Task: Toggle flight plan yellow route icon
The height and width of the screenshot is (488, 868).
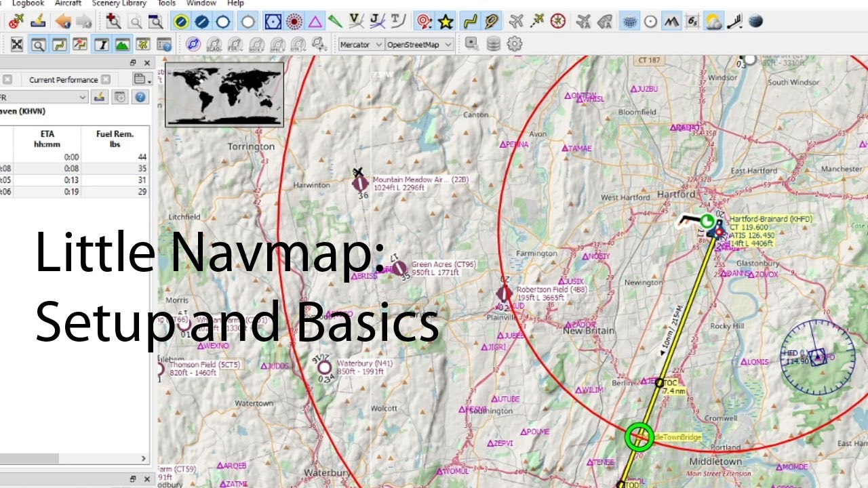Action: click(471, 22)
